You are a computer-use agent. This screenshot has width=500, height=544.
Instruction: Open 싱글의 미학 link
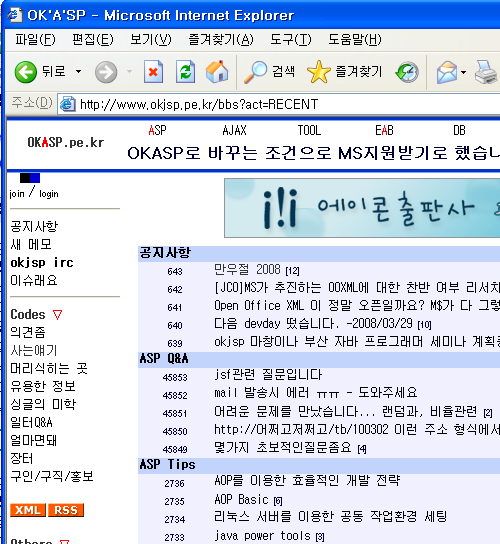pos(43,405)
